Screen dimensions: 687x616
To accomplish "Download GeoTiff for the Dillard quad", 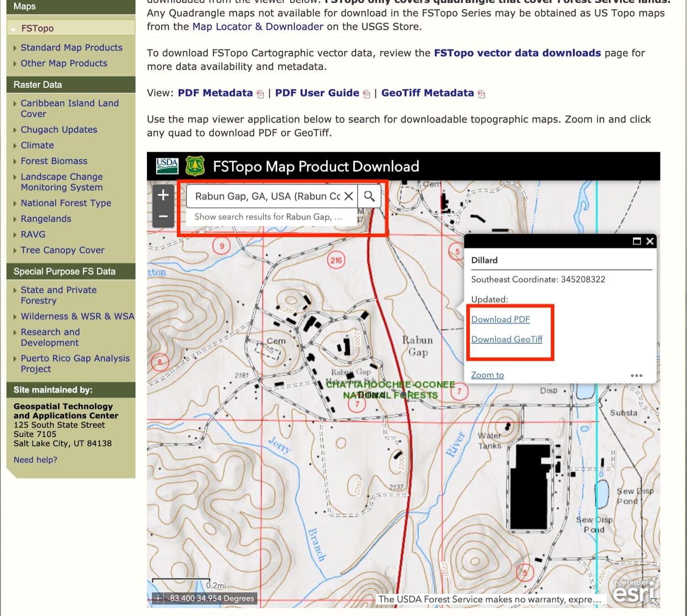I will tap(507, 339).
